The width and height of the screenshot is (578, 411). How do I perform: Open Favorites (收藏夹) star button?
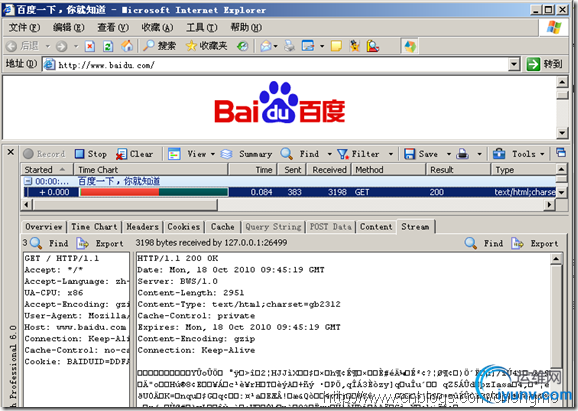click(206, 46)
